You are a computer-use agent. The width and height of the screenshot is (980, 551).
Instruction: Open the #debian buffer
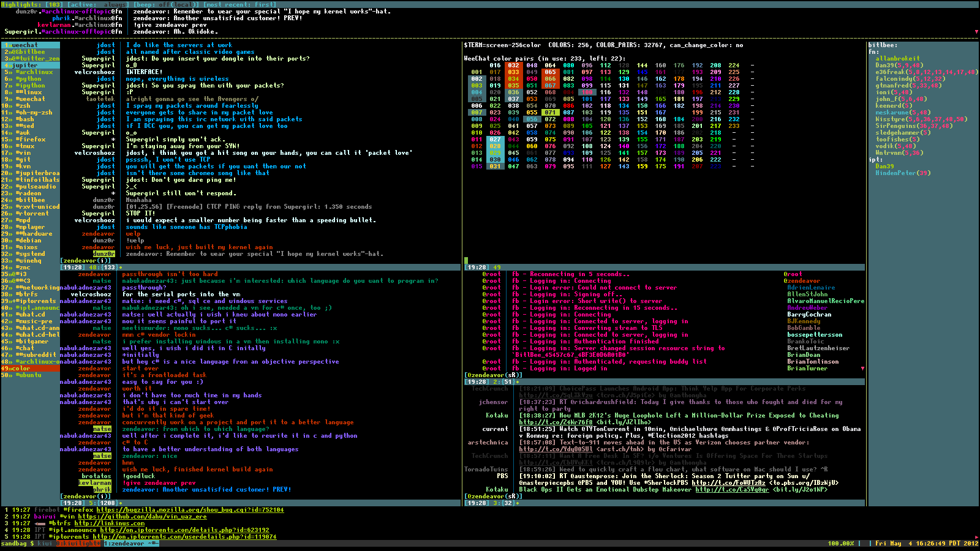[30, 241]
